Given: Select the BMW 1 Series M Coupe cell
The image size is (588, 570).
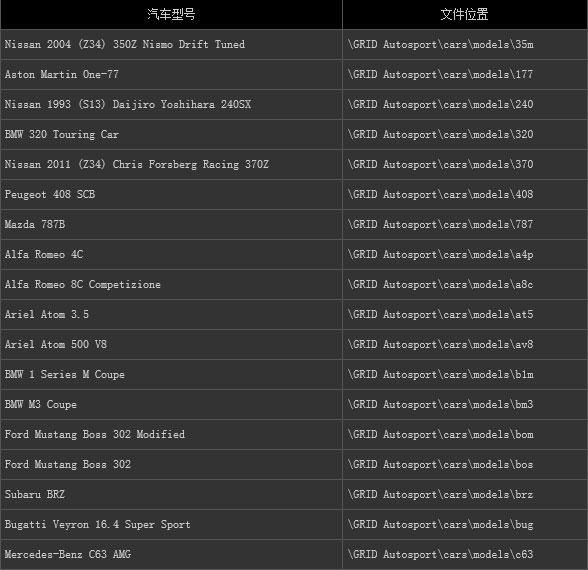Looking at the screenshot, I should pyautogui.click(x=171, y=375).
